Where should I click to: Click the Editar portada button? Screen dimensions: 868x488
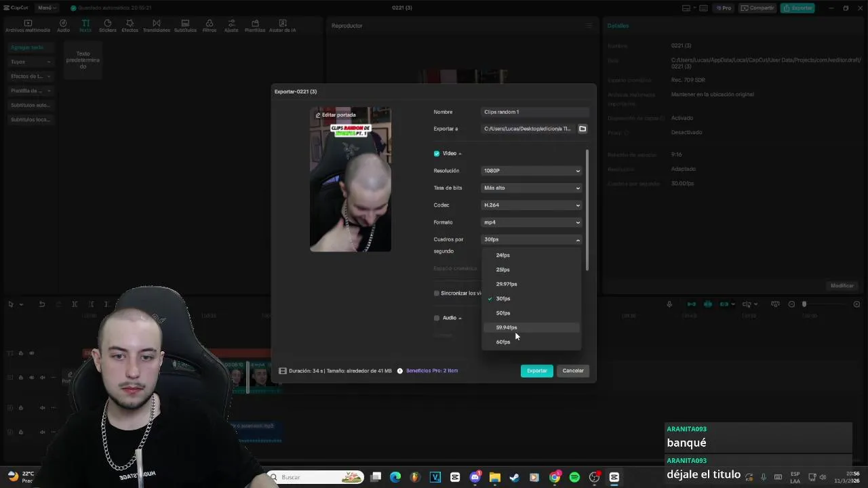pyautogui.click(x=336, y=115)
